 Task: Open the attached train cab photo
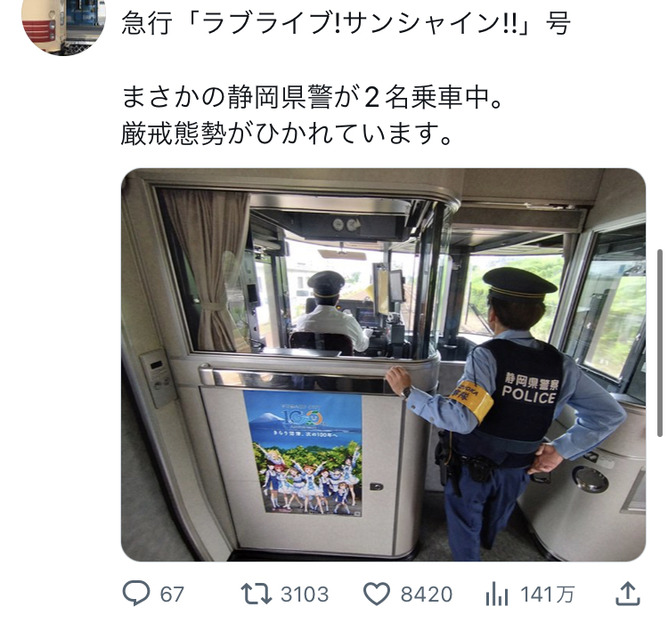(x=383, y=365)
